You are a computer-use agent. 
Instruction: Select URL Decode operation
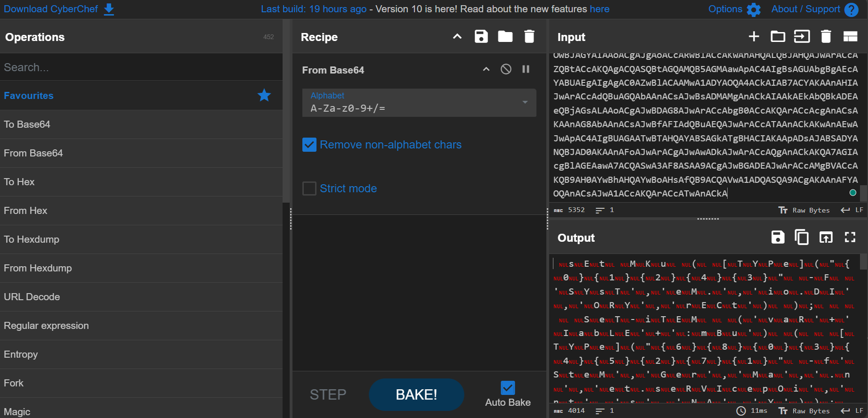pyautogui.click(x=141, y=297)
